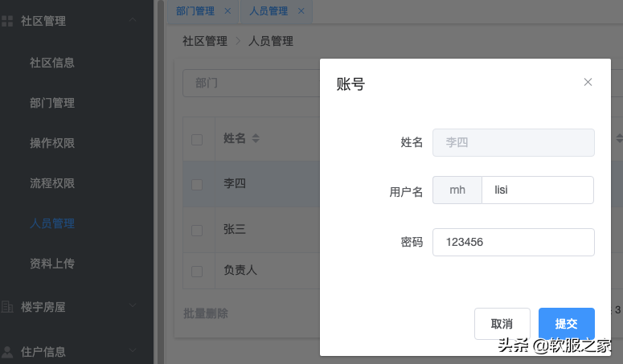The height and width of the screenshot is (364, 623).
Task: Click the 社区管理 grid icon in sidebar
Action: (x=7, y=21)
